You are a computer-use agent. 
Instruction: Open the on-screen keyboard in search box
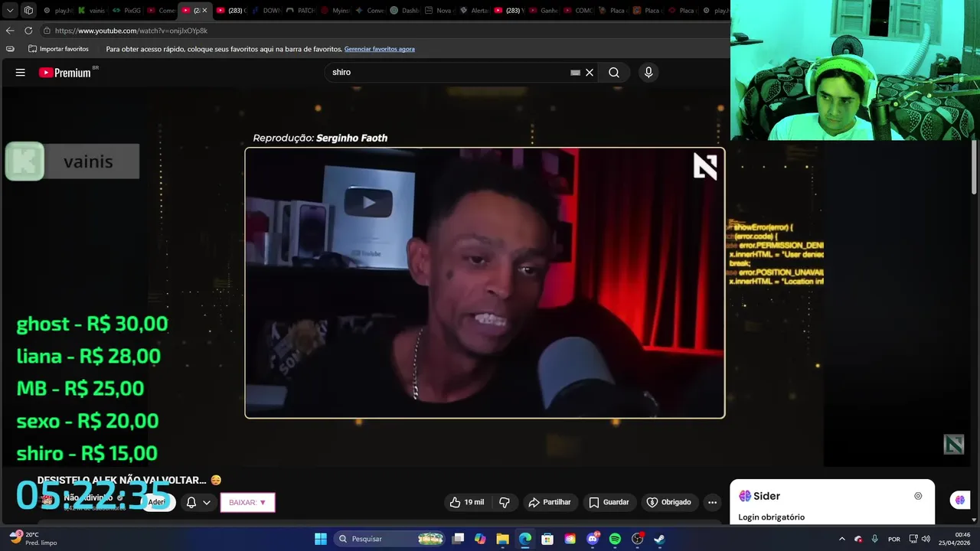pos(575,73)
